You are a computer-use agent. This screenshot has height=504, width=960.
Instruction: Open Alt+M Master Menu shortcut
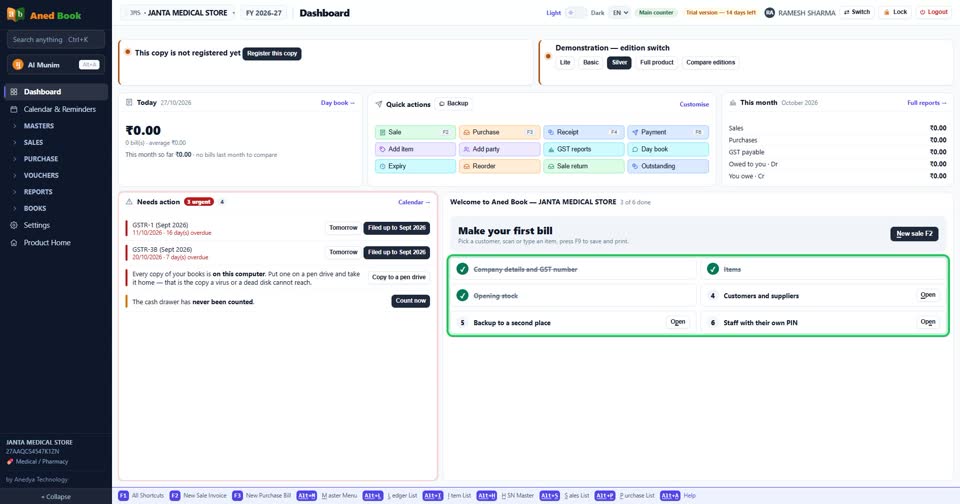click(x=327, y=496)
